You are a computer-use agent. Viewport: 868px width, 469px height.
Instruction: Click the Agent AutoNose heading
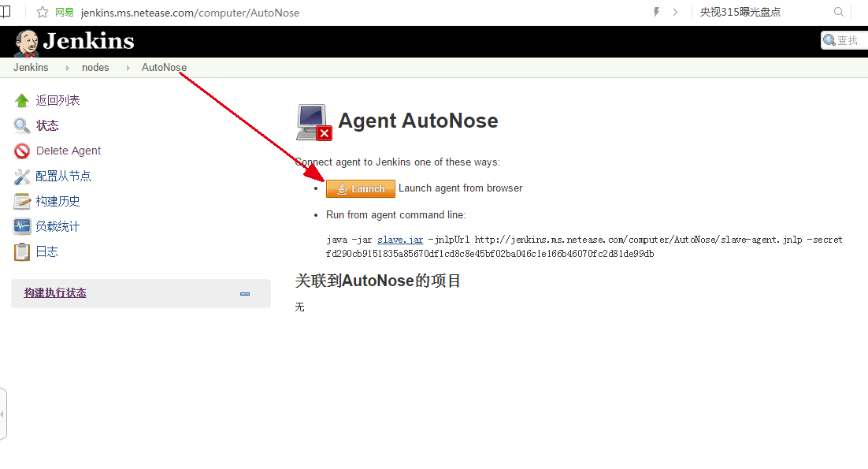[x=418, y=120]
